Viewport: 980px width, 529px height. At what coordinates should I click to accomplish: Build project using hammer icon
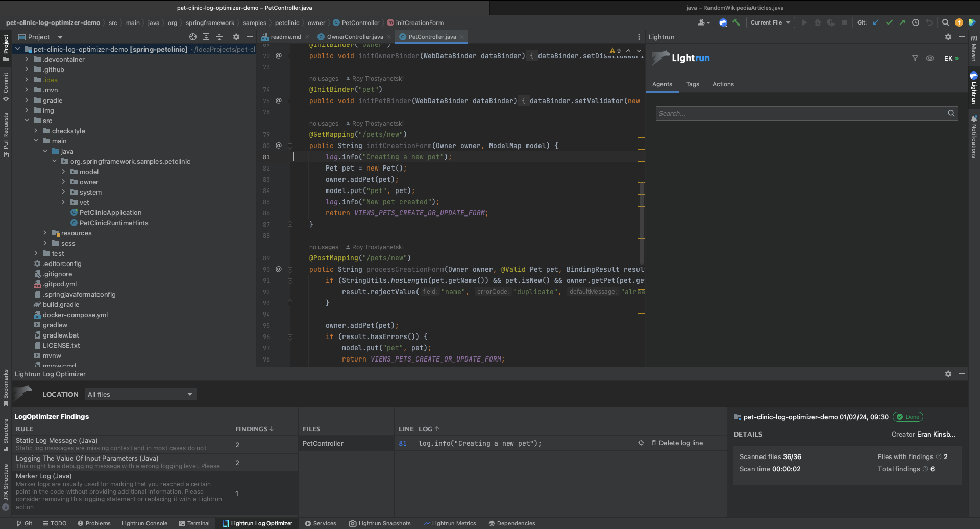[x=737, y=22]
